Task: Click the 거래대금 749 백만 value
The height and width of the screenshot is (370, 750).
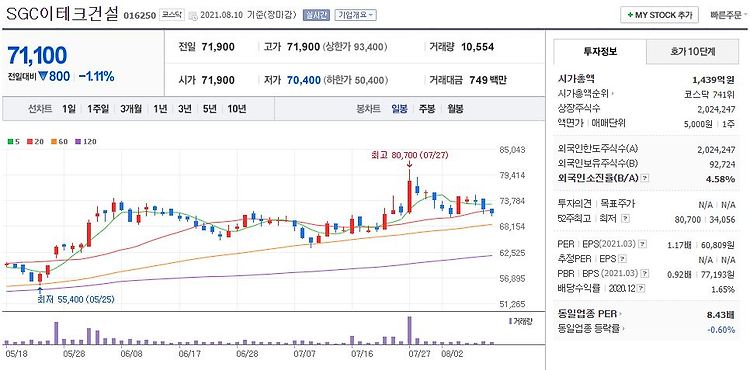Action: pyautogui.click(x=487, y=80)
